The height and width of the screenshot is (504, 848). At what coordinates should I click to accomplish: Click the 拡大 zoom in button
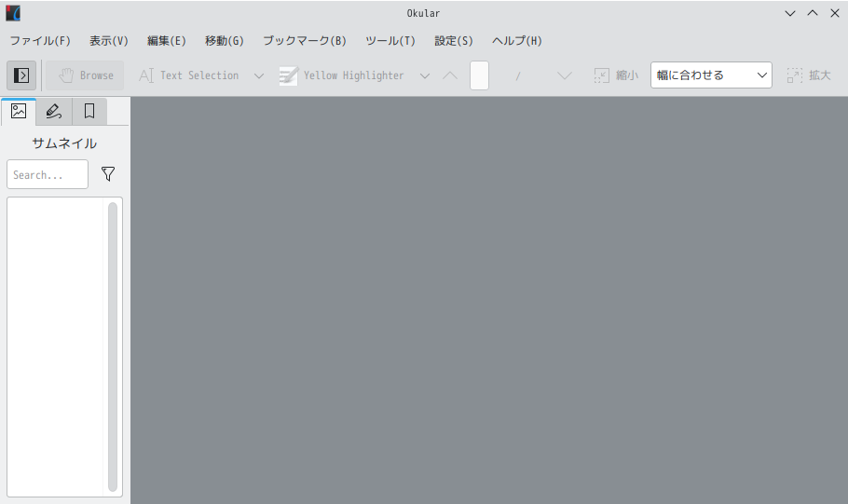(809, 75)
